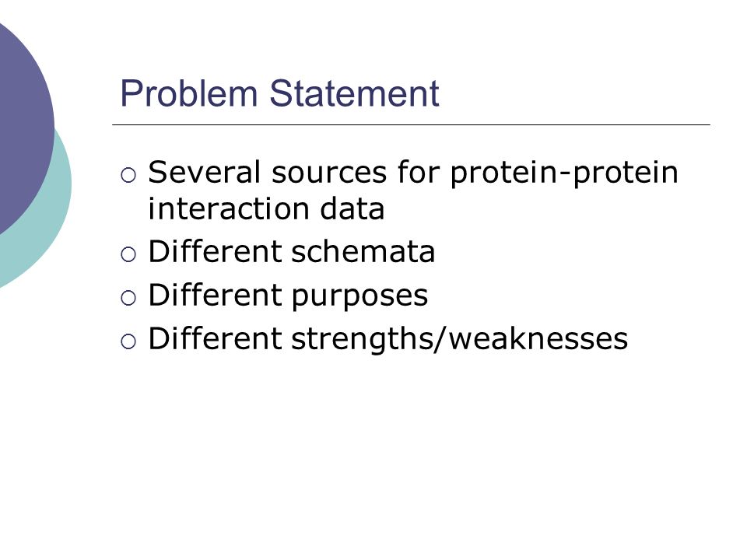747x560 pixels.
Task: Click the word "purposes"
Action: 359,297
